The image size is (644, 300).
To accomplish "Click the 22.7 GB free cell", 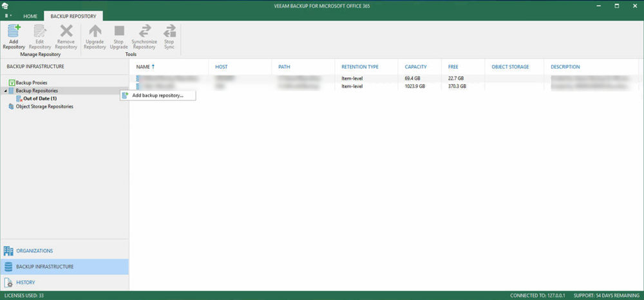I will coord(456,78).
